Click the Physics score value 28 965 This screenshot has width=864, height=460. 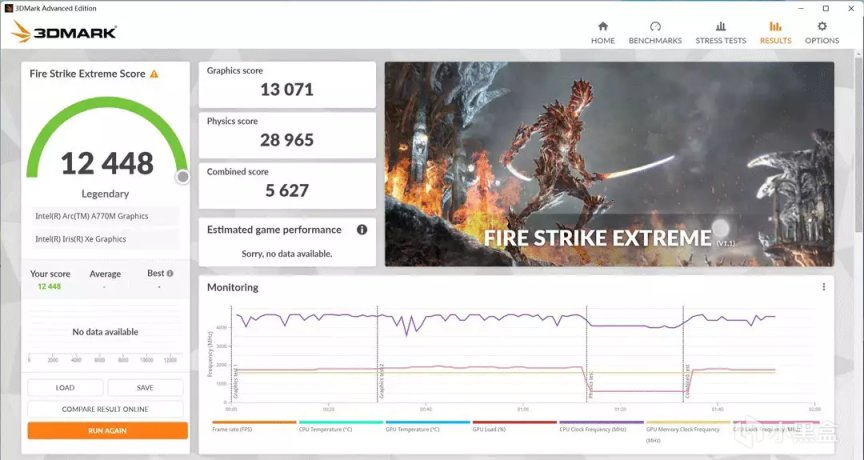click(287, 140)
